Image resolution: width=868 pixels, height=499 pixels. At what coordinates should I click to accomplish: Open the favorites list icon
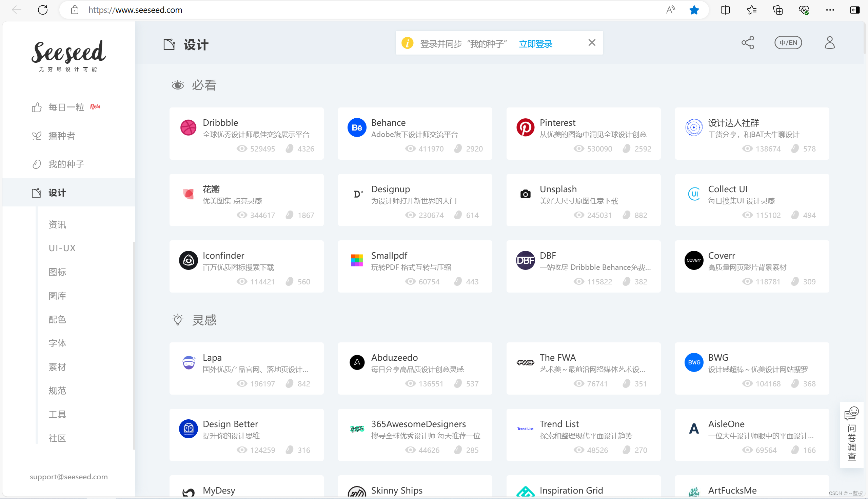[x=751, y=10]
